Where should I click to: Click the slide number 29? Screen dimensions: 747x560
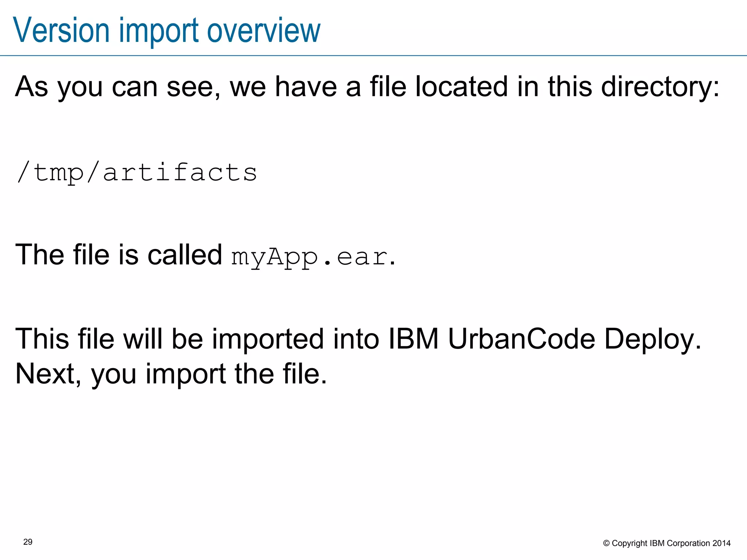pos(28,542)
